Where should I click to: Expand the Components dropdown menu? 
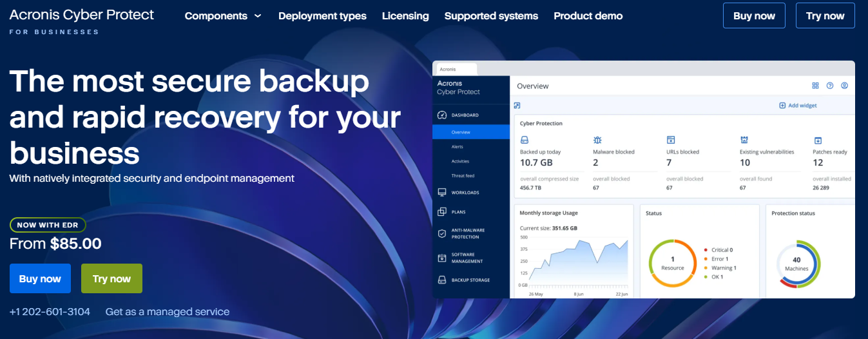[x=223, y=16]
